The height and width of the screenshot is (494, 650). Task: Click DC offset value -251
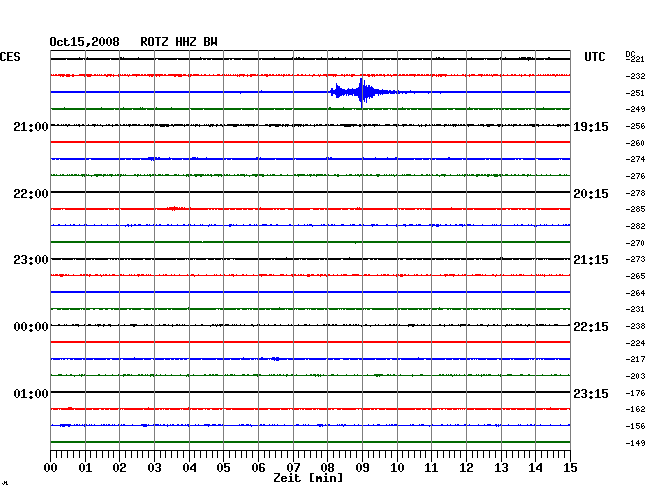click(635, 93)
